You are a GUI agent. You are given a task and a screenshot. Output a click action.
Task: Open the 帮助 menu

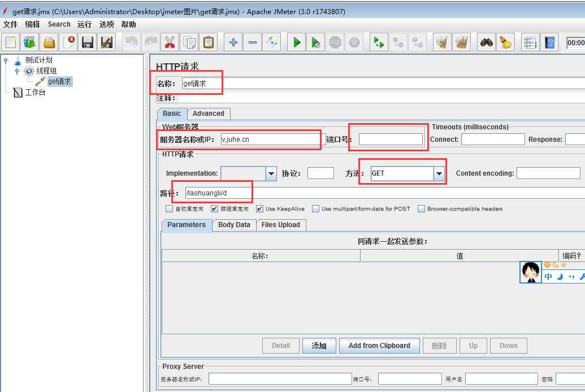(x=128, y=24)
